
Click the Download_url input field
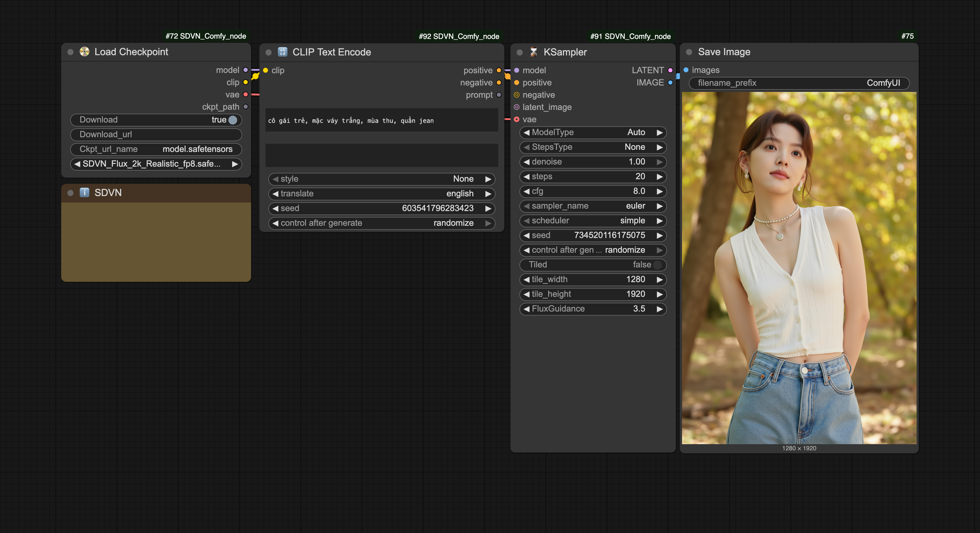click(x=156, y=135)
